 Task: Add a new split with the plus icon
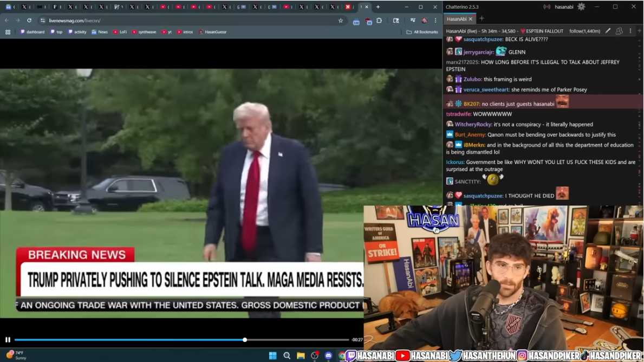click(640, 31)
